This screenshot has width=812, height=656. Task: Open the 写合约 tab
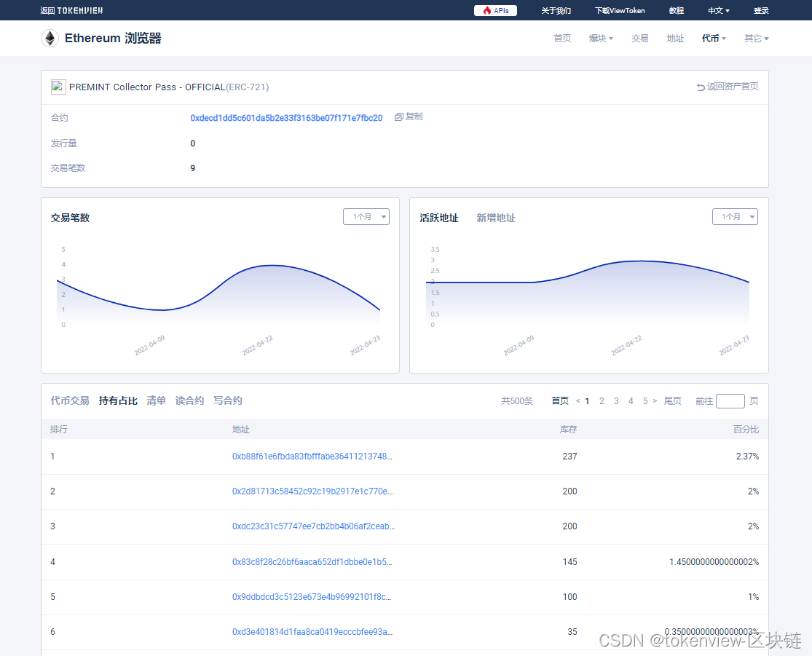(x=228, y=400)
